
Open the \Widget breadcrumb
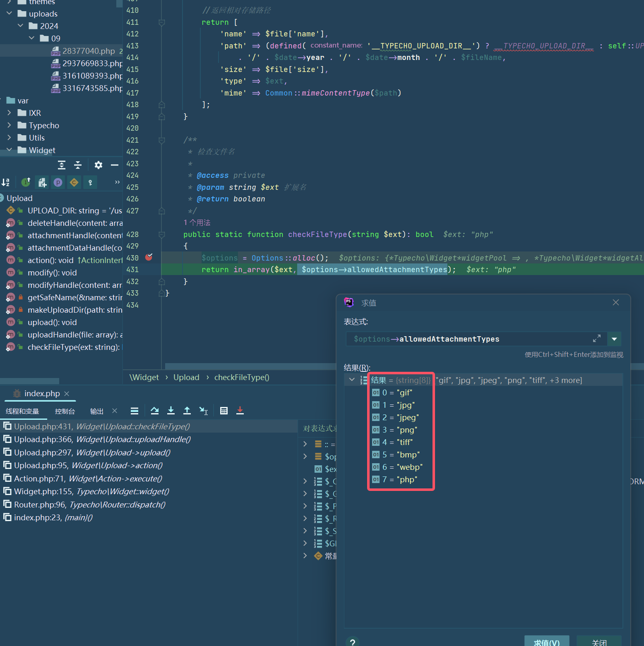(x=144, y=377)
